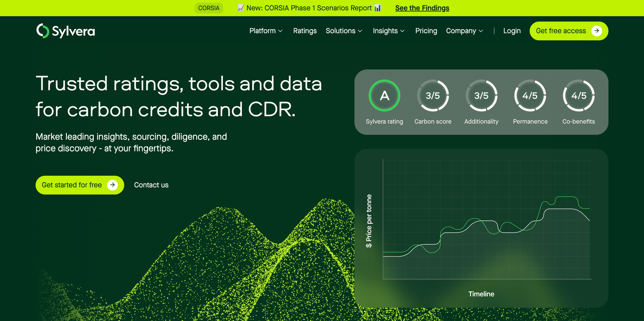This screenshot has height=321, width=644.
Task: Open the Insights dropdown menu
Action: click(389, 31)
